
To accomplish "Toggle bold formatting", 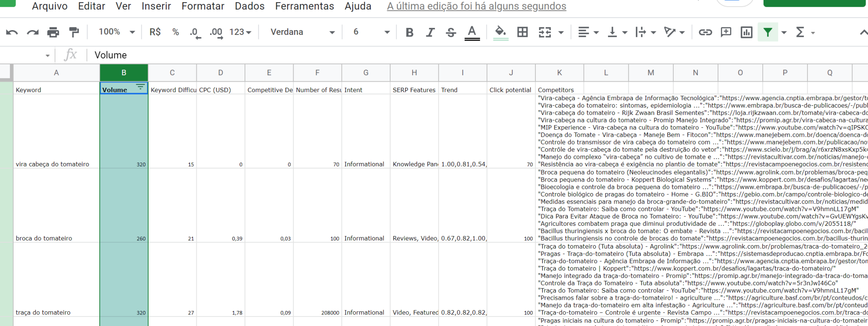I will tap(410, 32).
